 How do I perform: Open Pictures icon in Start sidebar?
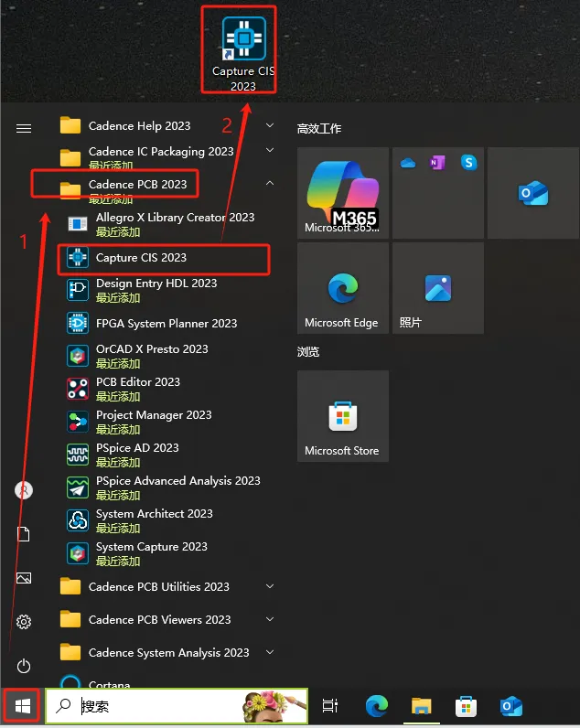click(24, 578)
